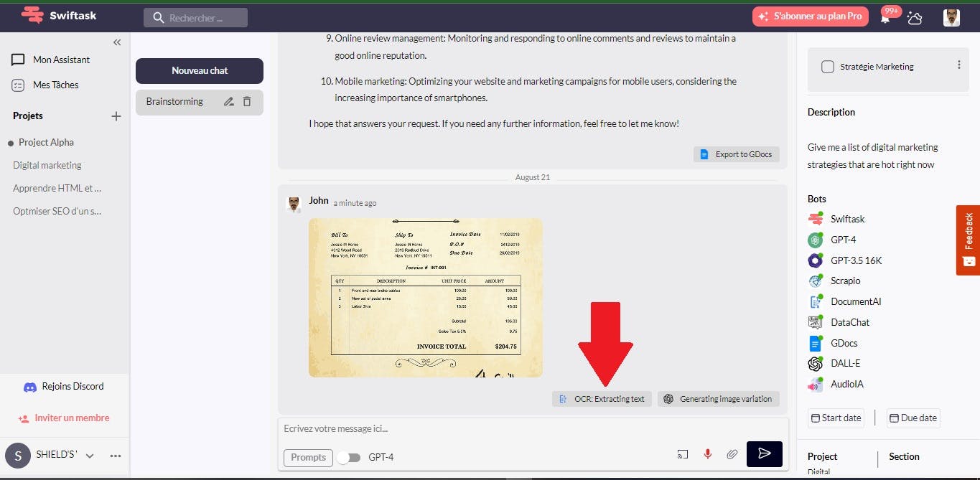980x480 pixels.
Task: Click John's avatar in the chat
Action: [294, 204]
